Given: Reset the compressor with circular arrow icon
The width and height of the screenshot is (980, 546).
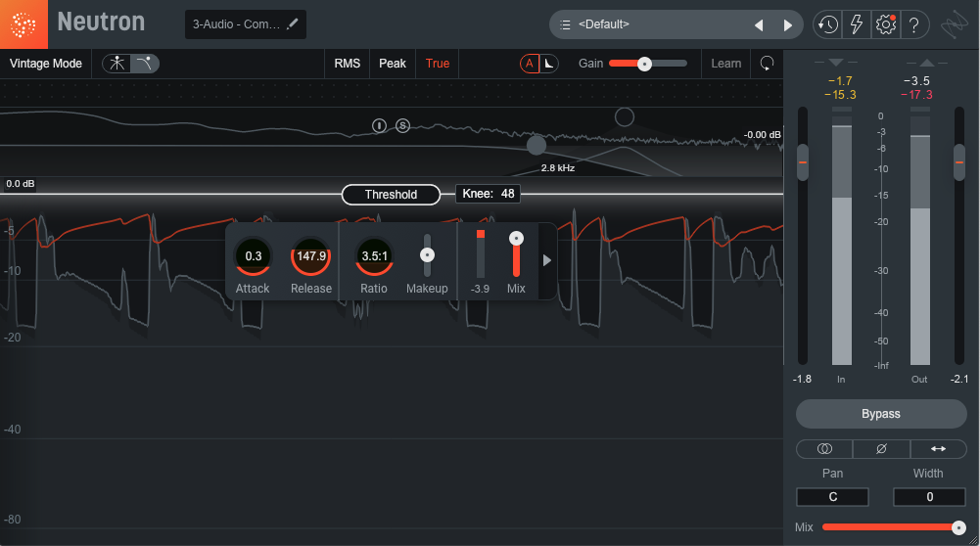Looking at the screenshot, I should 767,64.
